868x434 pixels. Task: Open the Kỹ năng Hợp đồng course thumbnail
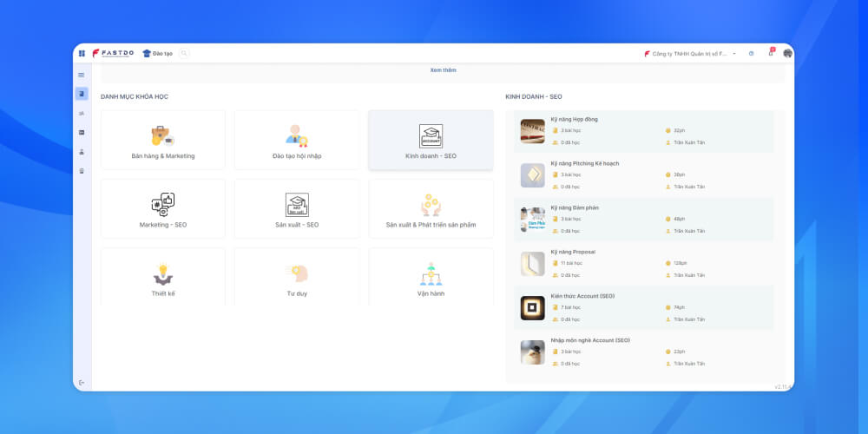[532, 131]
